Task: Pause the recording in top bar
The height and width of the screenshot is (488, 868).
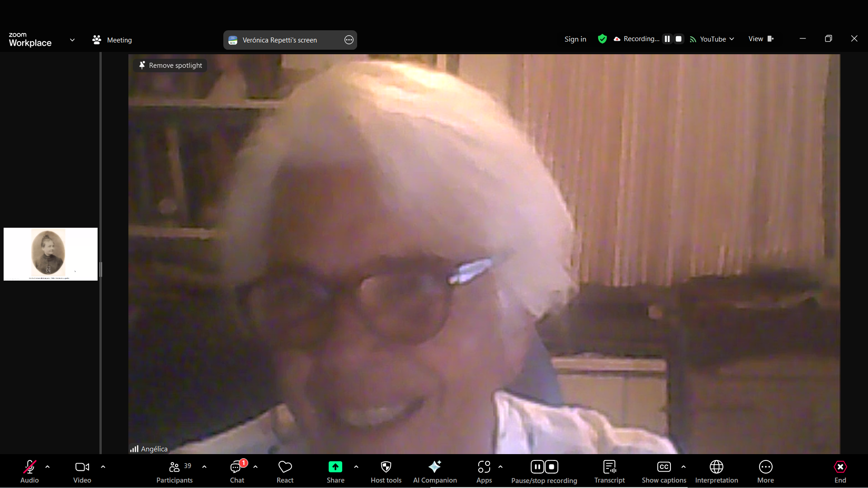Action: coord(667,39)
